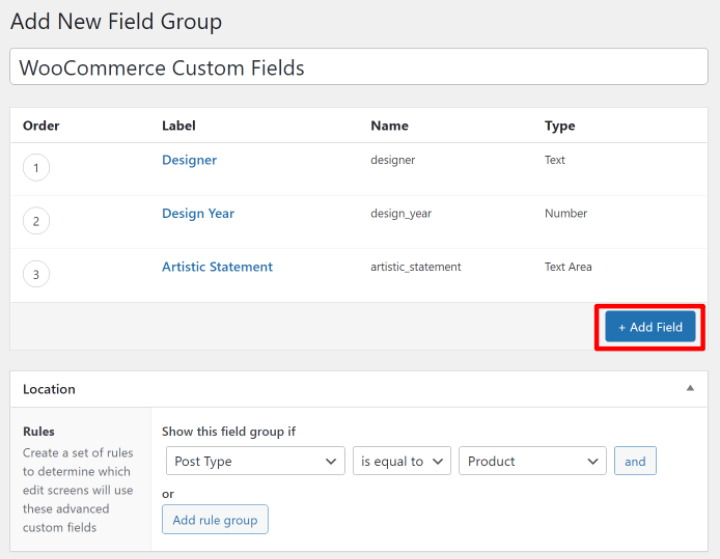720x559 pixels.
Task: Click the "and" rule button
Action: point(635,461)
